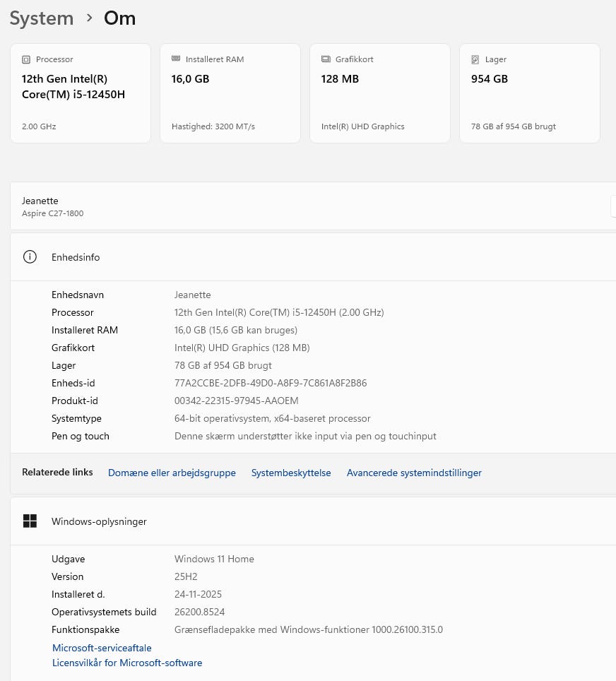The image size is (616, 681).
Task: Open Systembeskyttelse link
Action: pyautogui.click(x=291, y=473)
